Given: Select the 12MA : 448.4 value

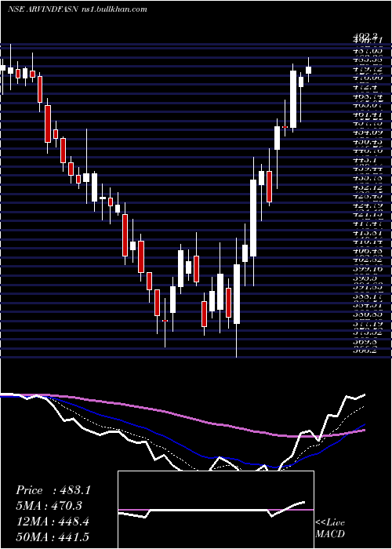Looking at the screenshot, I should pos(53,522).
